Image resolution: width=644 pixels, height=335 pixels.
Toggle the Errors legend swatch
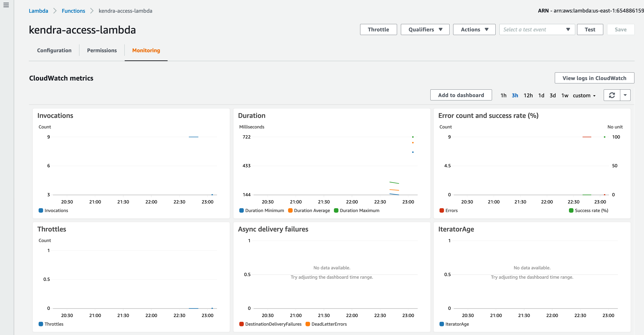click(441, 210)
